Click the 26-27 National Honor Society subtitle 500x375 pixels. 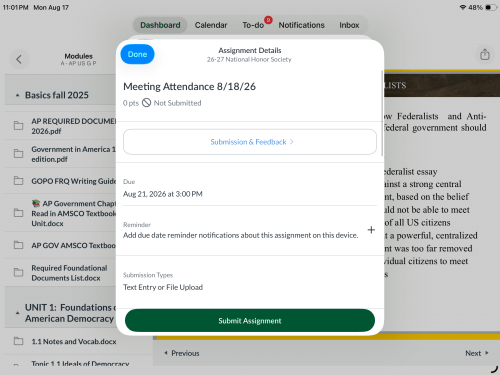[x=249, y=60]
